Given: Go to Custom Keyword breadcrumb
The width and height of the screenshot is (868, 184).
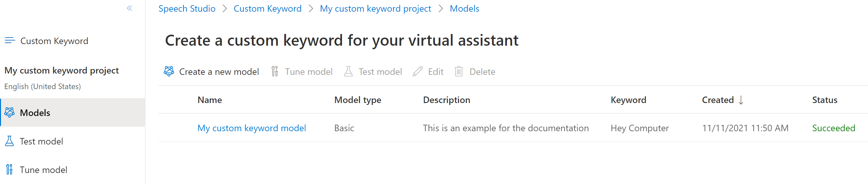Looking at the screenshot, I should coord(267,8).
